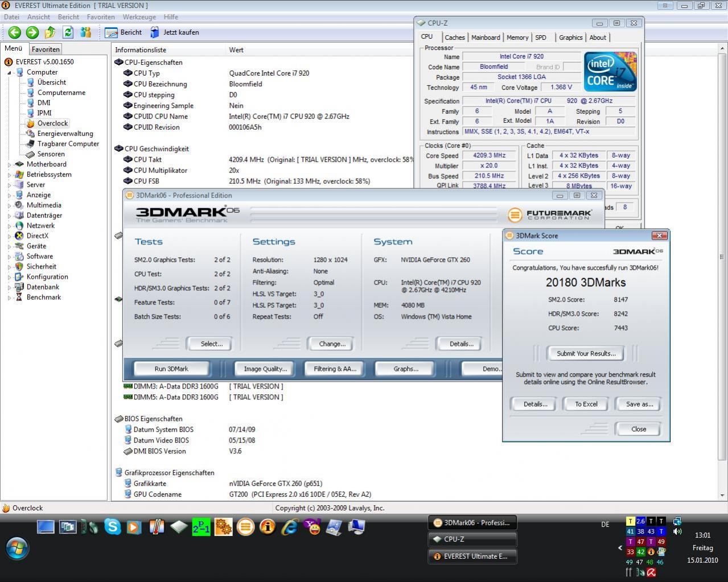728x582 pixels.
Task: Switch to the Mainboard tab in CPU-Z
Action: [x=486, y=38]
